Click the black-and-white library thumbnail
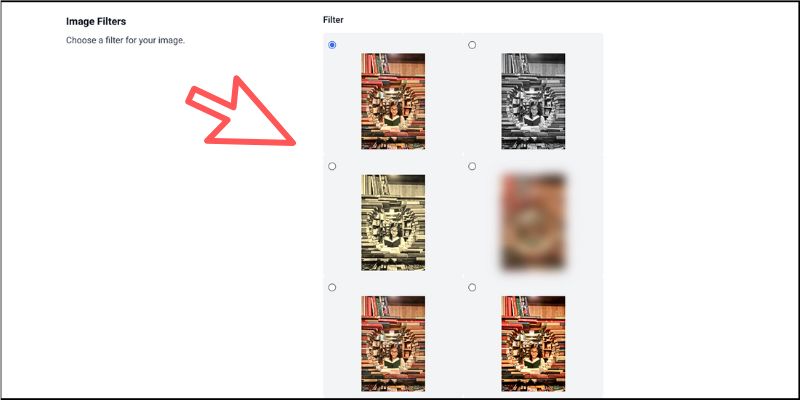The image size is (800, 400). [533, 101]
